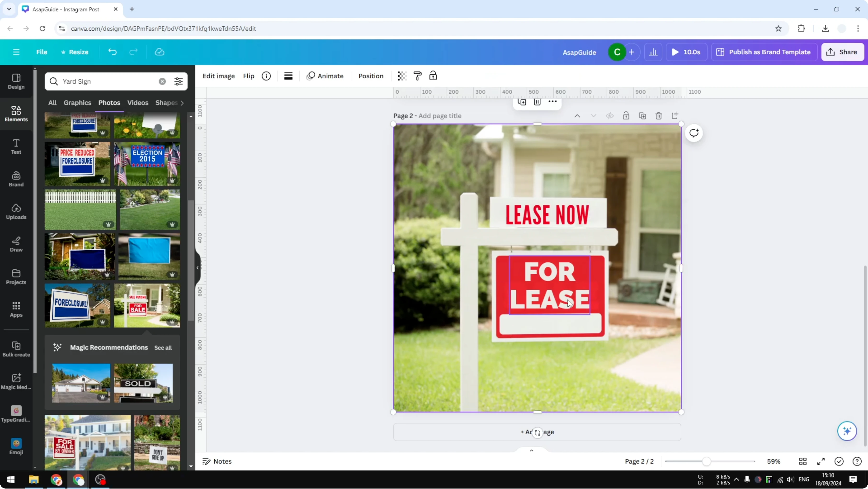The width and height of the screenshot is (868, 489).
Task: Open the Projects panel
Action: pos(16,277)
